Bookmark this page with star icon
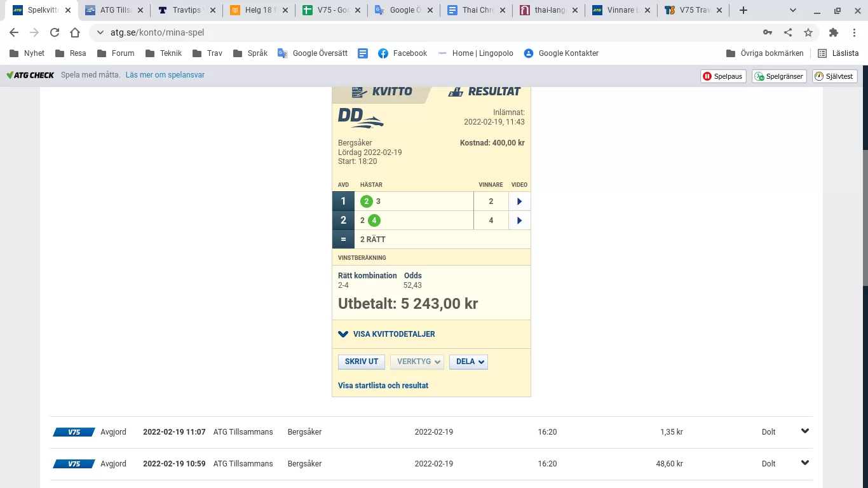This screenshot has width=868, height=488. [x=808, y=32]
